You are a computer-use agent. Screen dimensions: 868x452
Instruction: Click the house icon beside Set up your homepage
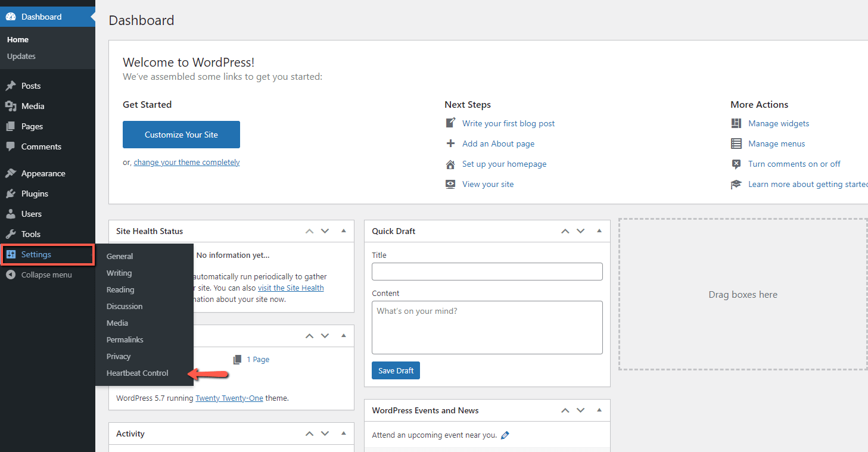pyautogui.click(x=450, y=164)
